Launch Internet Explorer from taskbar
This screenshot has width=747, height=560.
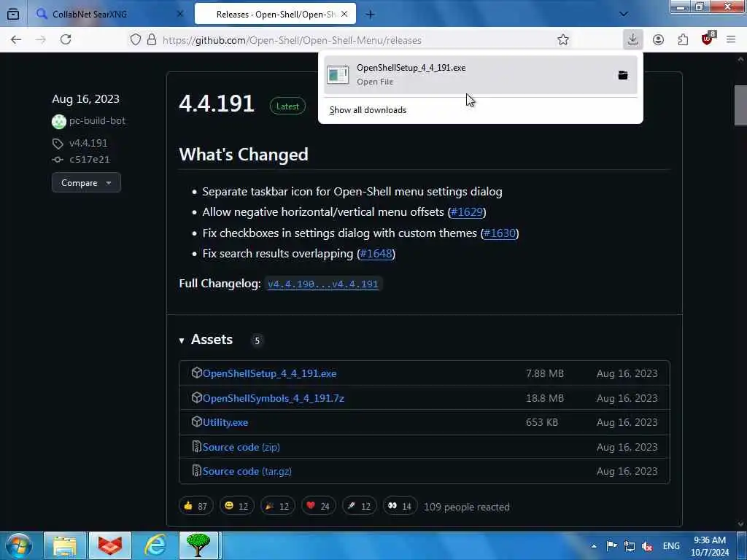coord(155,545)
